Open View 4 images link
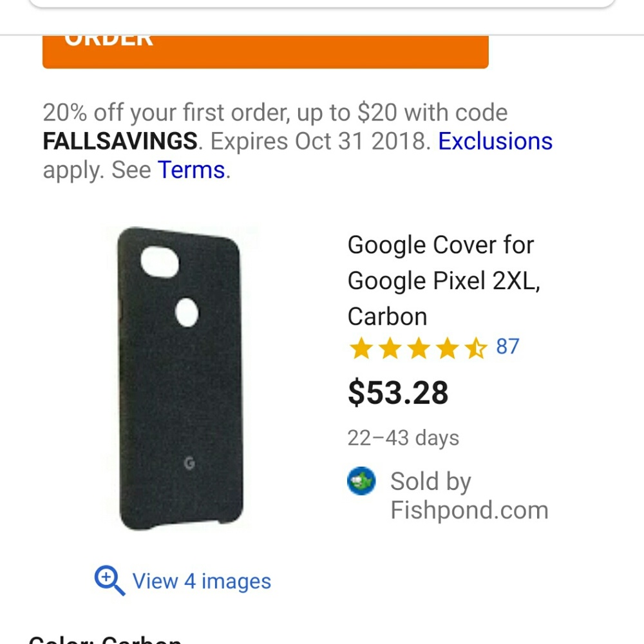 click(x=202, y=581)
